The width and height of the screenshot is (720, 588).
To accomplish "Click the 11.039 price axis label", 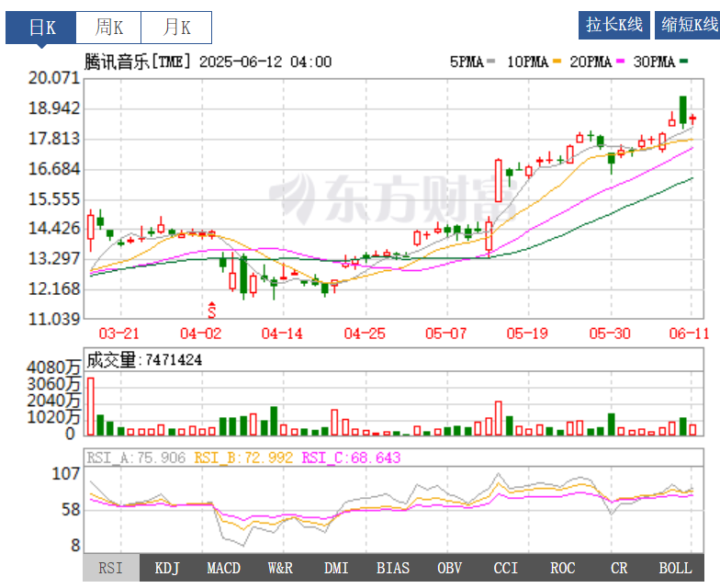I will click(x=54, y=319).
